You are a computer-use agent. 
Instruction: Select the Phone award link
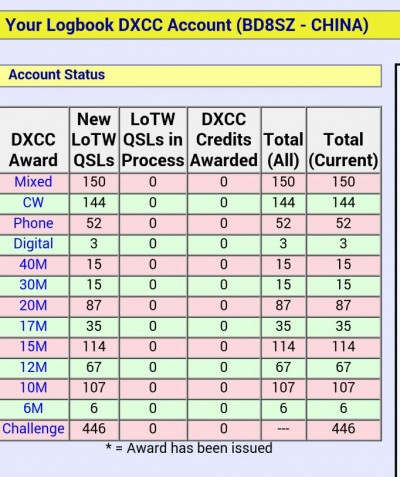[33, 223]
